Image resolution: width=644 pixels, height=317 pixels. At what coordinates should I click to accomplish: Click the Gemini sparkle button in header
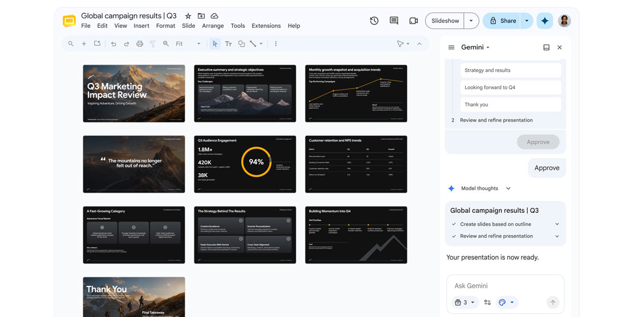pos(545,21)
